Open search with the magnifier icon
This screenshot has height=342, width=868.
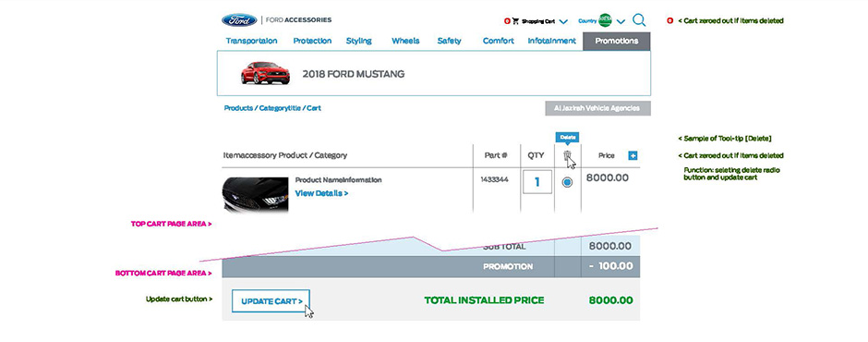[x=639, y=20]
